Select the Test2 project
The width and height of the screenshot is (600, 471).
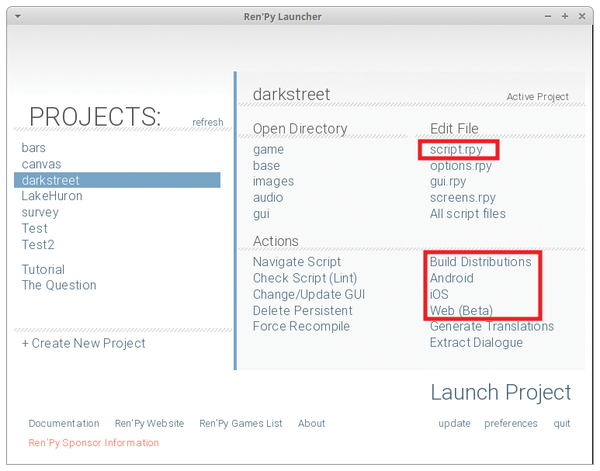[x=38, y=244]
